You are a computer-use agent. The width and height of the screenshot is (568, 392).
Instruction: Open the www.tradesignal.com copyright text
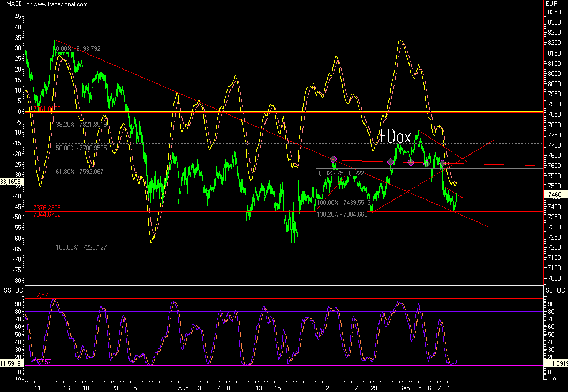(x=58, y=4)
